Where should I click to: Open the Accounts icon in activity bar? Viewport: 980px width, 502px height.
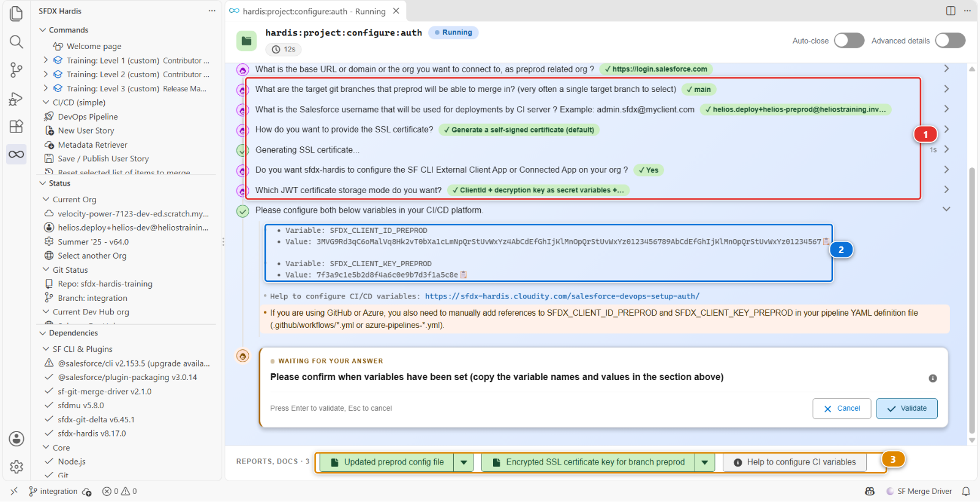[x=17, y=439]
